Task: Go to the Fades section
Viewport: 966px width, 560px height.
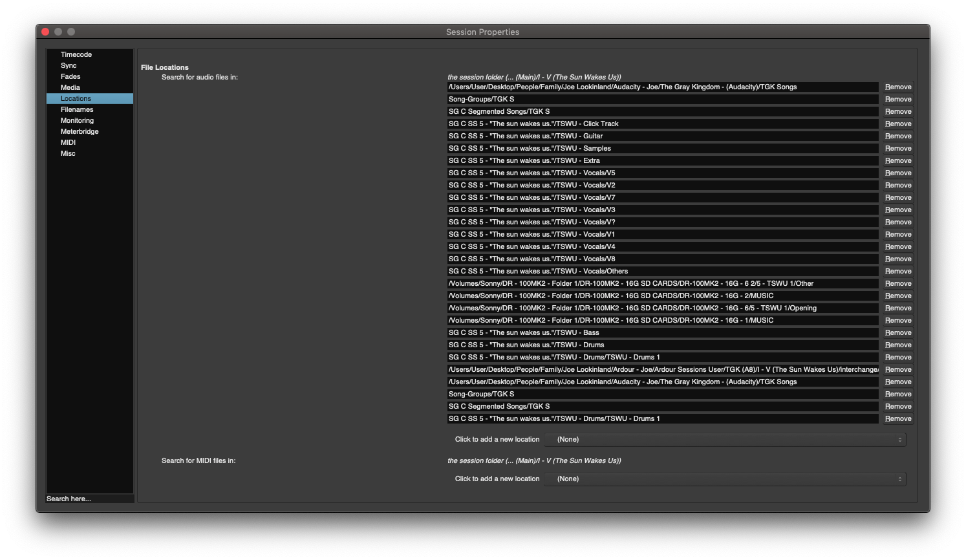Action: point(70,77)
